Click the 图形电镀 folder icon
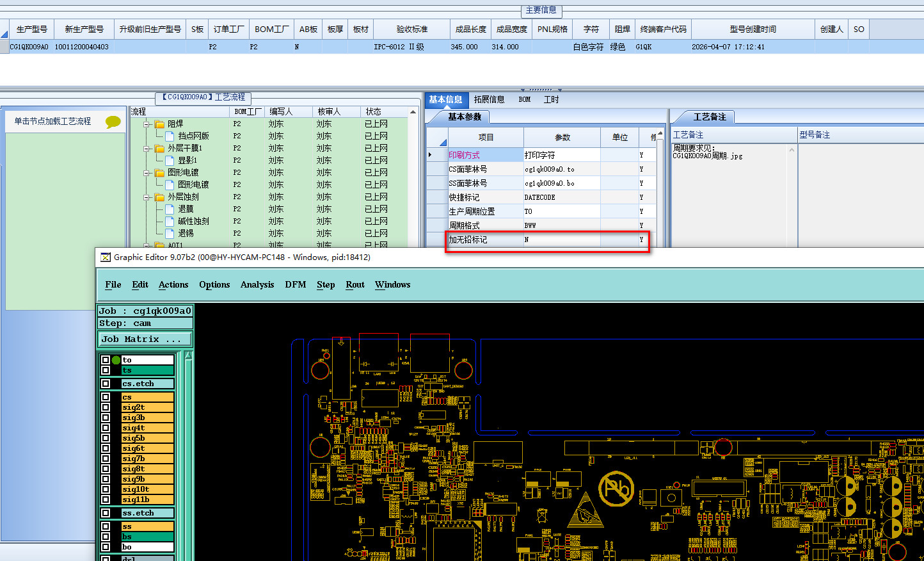Screen dimensions: 924x561 pyautogui.click(x=159, y=173)
